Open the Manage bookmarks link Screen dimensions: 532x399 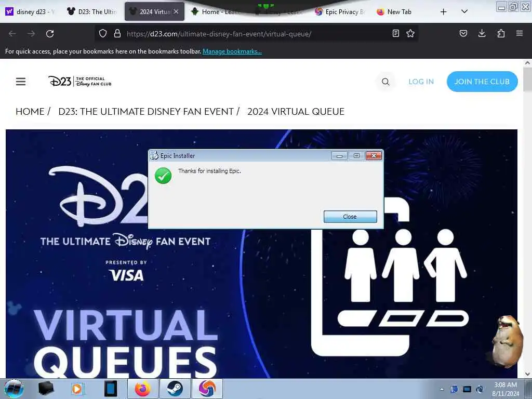[232, 51]
